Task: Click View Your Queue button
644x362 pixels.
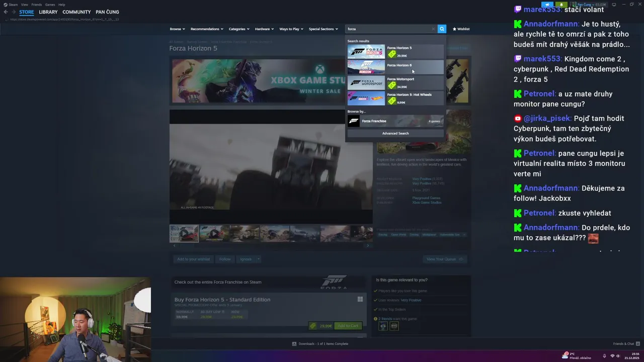Action: (x=445, y=259)
